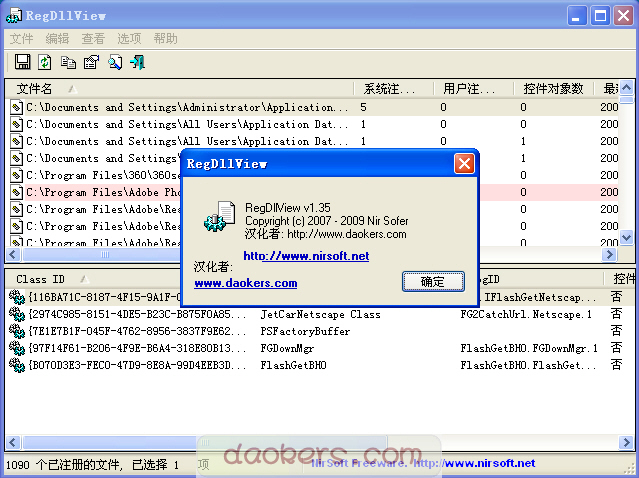The width and height of the screenshot is (639, 478).
Task: Click the FG2CatchUrl.Netscape.1 ProgID cell
Action: click(x=526, y=314)
